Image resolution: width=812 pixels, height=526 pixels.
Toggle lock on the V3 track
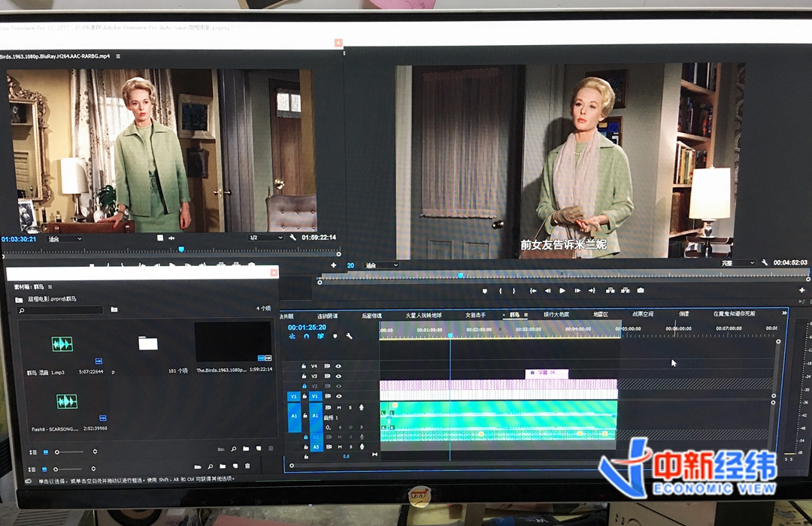click(304, 376)
